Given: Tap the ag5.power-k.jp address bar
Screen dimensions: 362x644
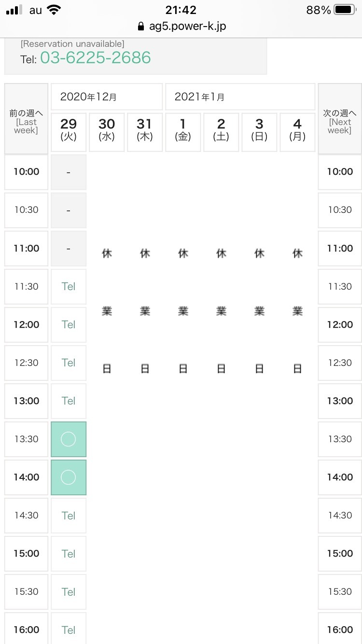Looking at the screenshot, I should 187,26.
